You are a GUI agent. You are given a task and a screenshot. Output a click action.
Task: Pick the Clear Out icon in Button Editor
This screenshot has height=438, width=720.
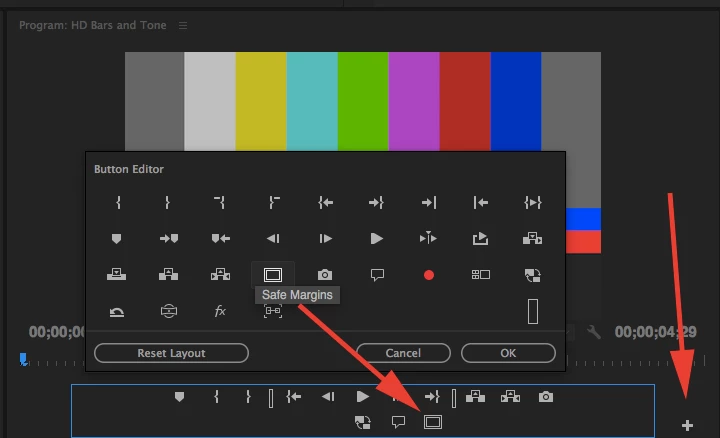pos(274,202)
